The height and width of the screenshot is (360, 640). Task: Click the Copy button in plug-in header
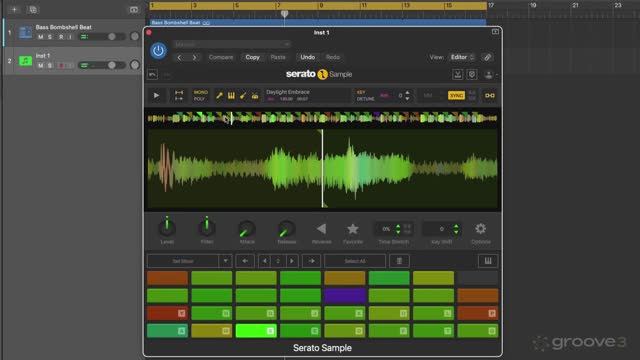pos(252,58)
